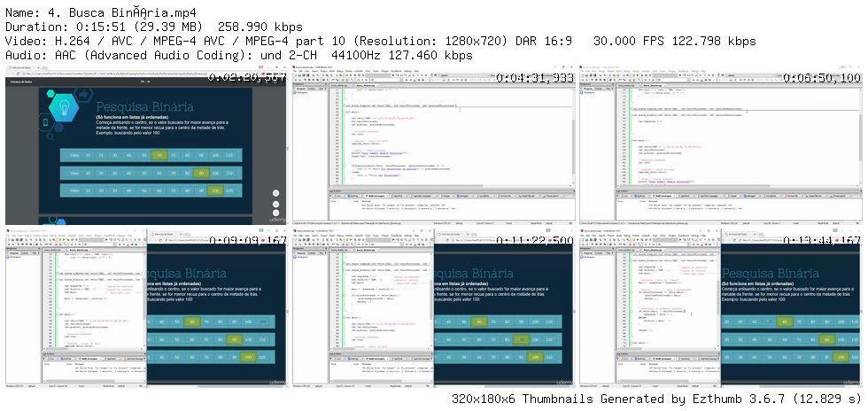Screen dimensions: 868x411
Task: Open the thumbnail stamped 0:02:20
Action: (145, 144)
